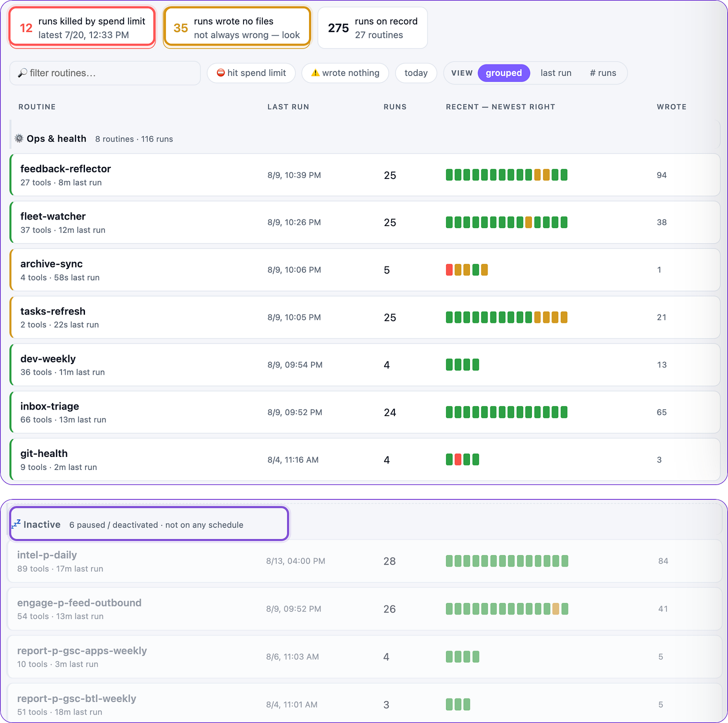
Task: Click the amber run bar in fleet-watcher
Action: pyautogui.click(x=528, y=222)
